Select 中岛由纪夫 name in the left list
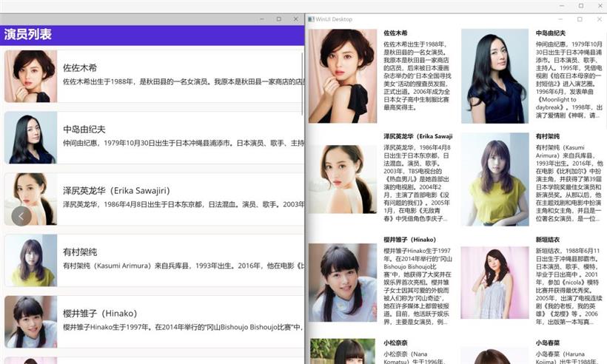The height and width of the screenshot is (364, 607). point(84,129)
